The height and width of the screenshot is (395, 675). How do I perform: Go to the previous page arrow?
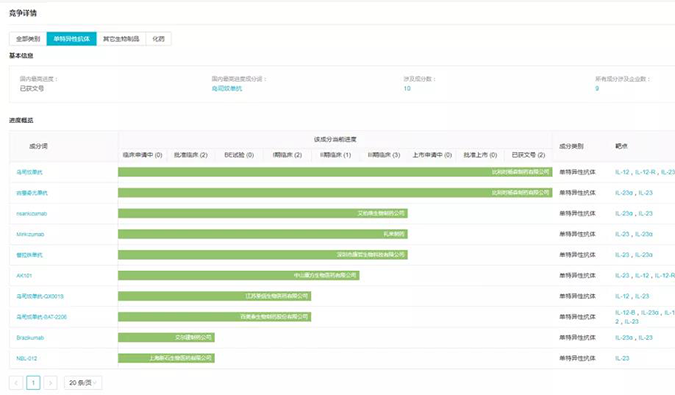point(16,383)
